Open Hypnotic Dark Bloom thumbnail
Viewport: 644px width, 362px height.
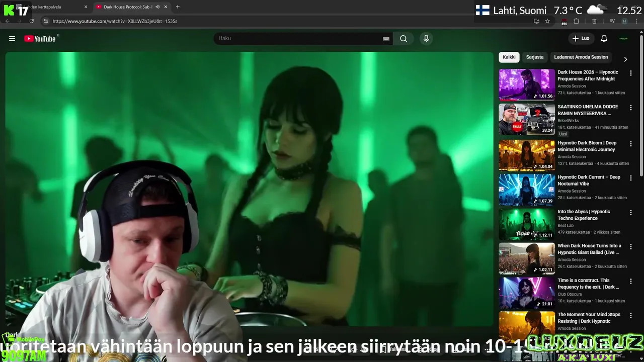[527, 155]
